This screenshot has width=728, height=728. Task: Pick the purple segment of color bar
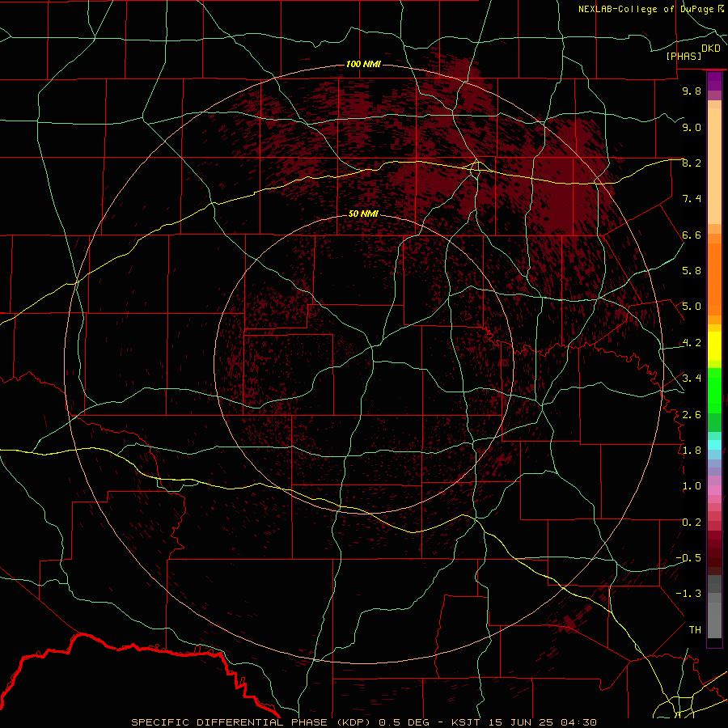(x=714, y=81)
